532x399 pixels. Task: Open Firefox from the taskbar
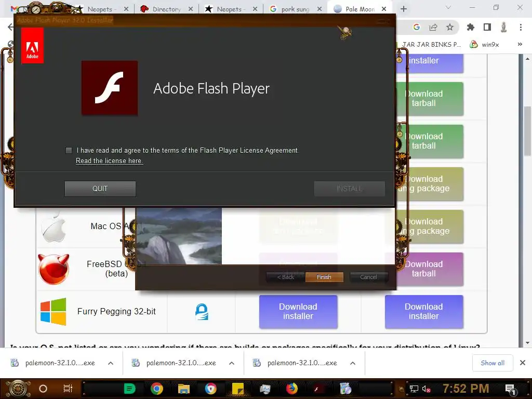tap(292, 389)
